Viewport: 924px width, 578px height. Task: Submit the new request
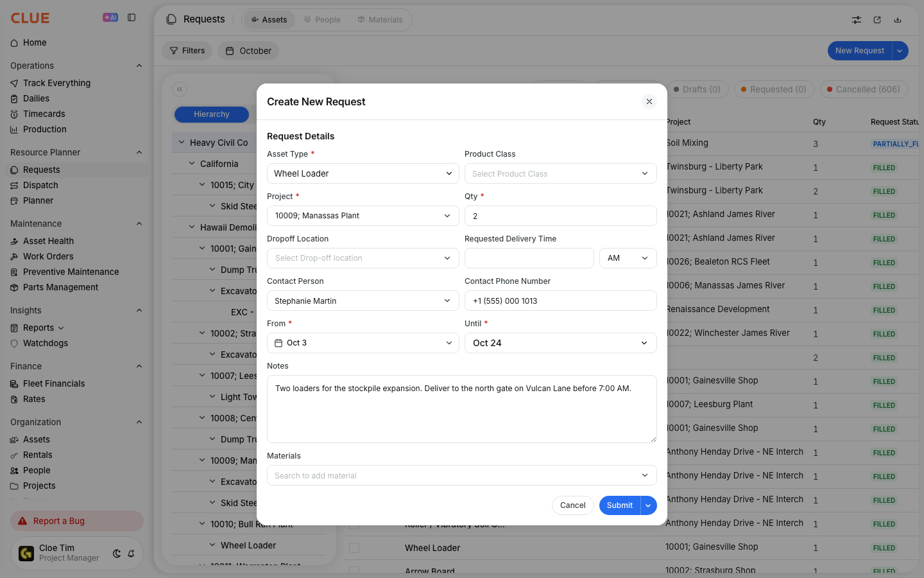[x=620, y=505]
